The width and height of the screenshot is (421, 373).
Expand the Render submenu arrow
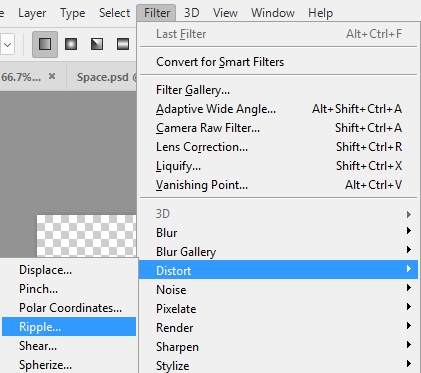409,326
